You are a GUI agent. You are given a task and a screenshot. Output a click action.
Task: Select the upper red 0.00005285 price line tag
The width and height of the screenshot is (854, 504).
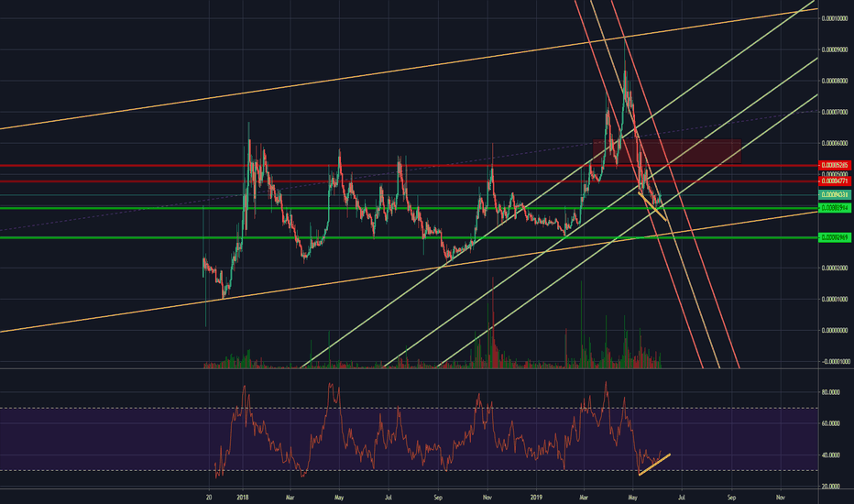[x=835, y=165]
